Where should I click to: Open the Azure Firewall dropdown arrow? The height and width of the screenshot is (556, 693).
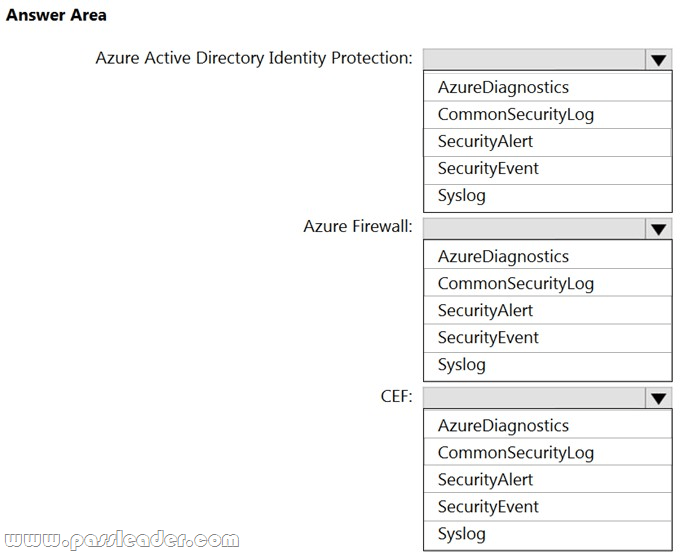click(x=659, y=229)
